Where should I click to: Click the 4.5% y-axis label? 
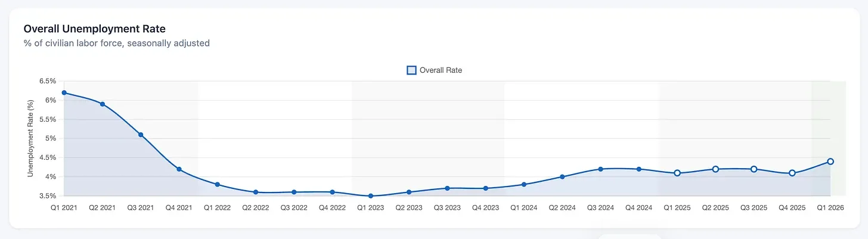tap(47, 157)
